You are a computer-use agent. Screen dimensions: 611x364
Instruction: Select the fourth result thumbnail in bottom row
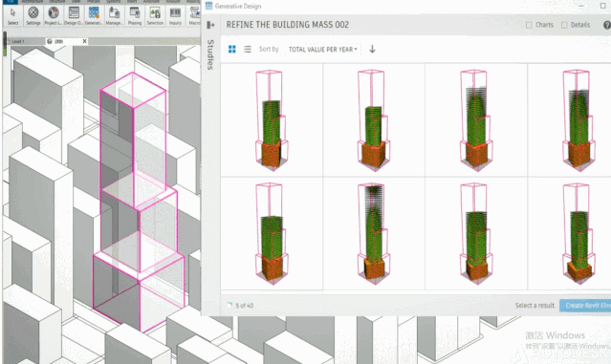click(x=570, y=233)
